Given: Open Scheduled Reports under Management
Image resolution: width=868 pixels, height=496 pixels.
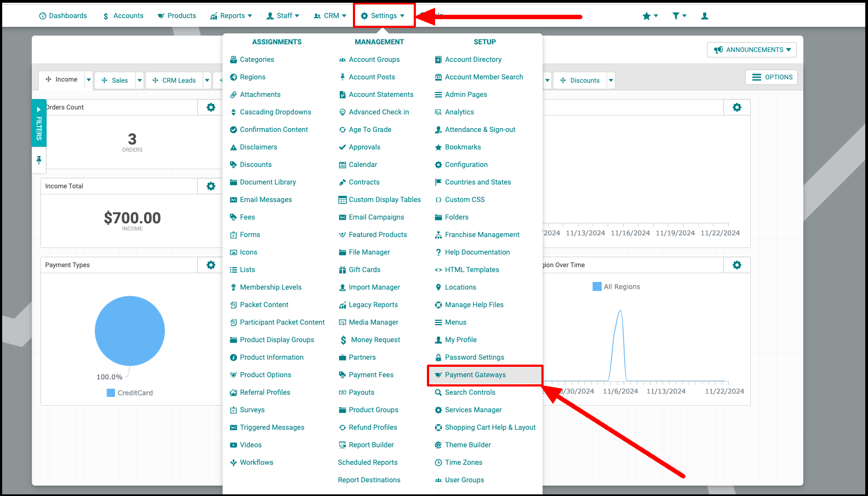Looking at the screenshot, I should coord(368,463).
